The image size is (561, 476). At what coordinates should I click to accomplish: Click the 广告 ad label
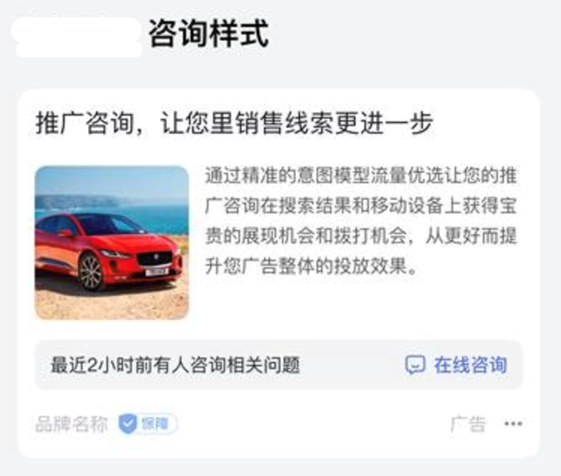click(x=468, y=424)
